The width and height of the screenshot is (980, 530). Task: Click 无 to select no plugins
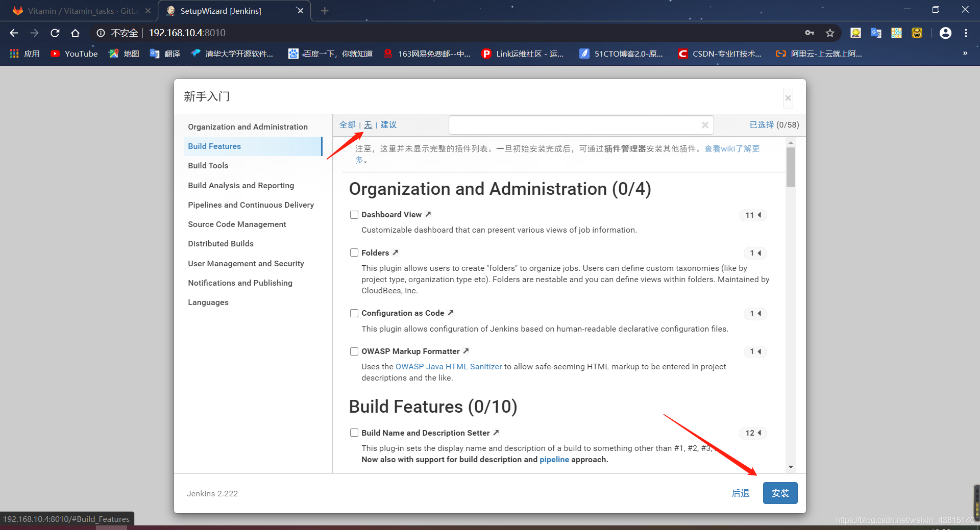(x=368, y=125)
